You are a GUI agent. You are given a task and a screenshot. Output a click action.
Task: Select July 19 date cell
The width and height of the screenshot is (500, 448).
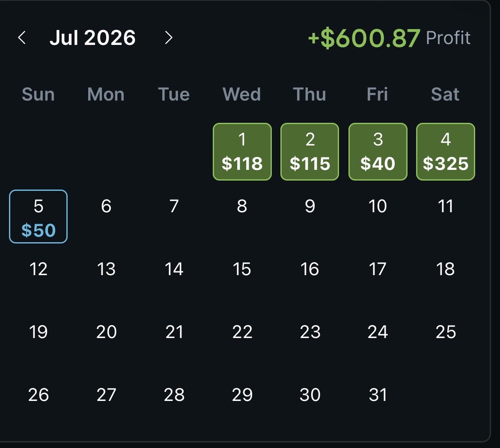tap(38, 332)
